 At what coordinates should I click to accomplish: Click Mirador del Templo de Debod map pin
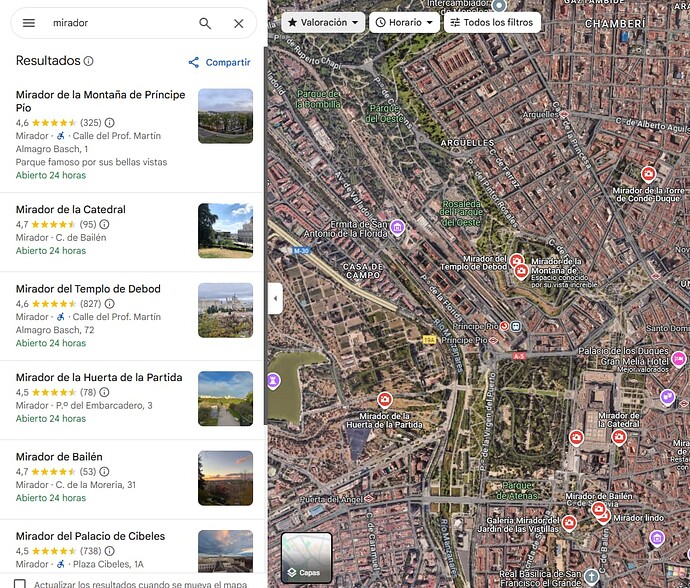pyautogui.click(x=516, y=261)
